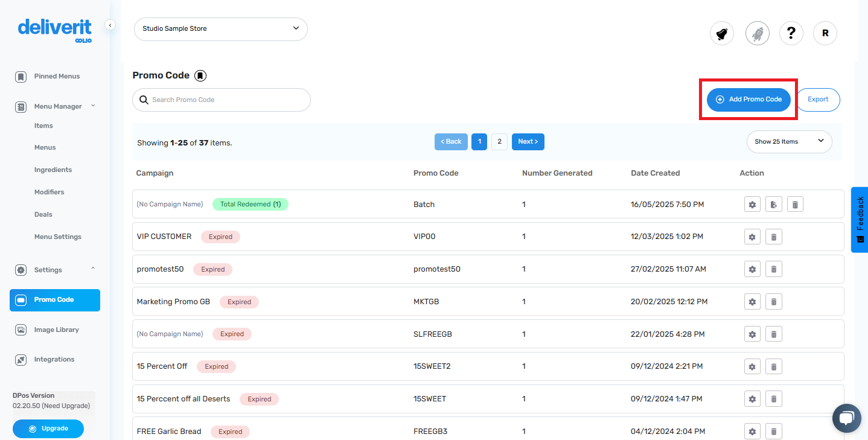Click the rocket launch icon
This screenshot has width=868, height=440.
757,33
